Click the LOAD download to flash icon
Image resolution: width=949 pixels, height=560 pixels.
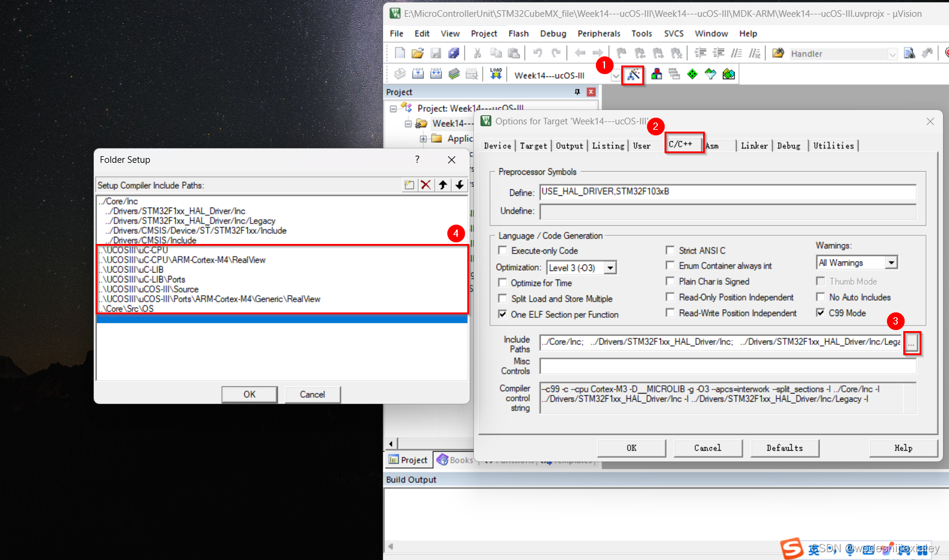(x=496, y=74)
